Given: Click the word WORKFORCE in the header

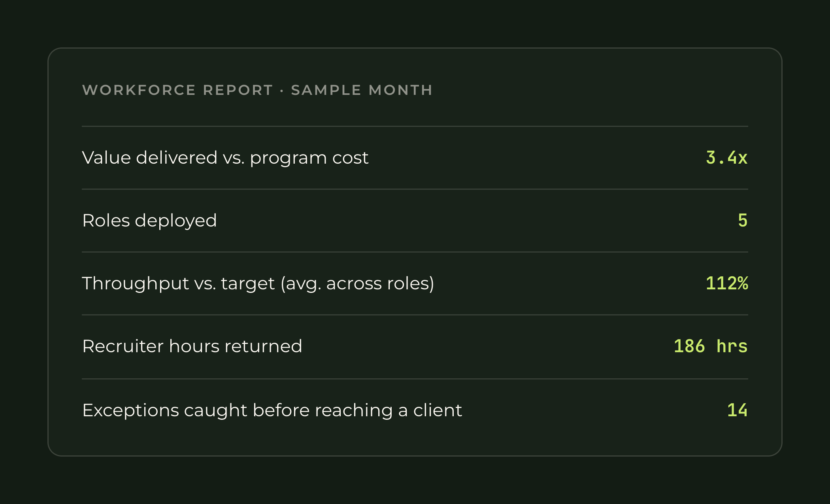Looking at the screenshot, I should point(139,90).
